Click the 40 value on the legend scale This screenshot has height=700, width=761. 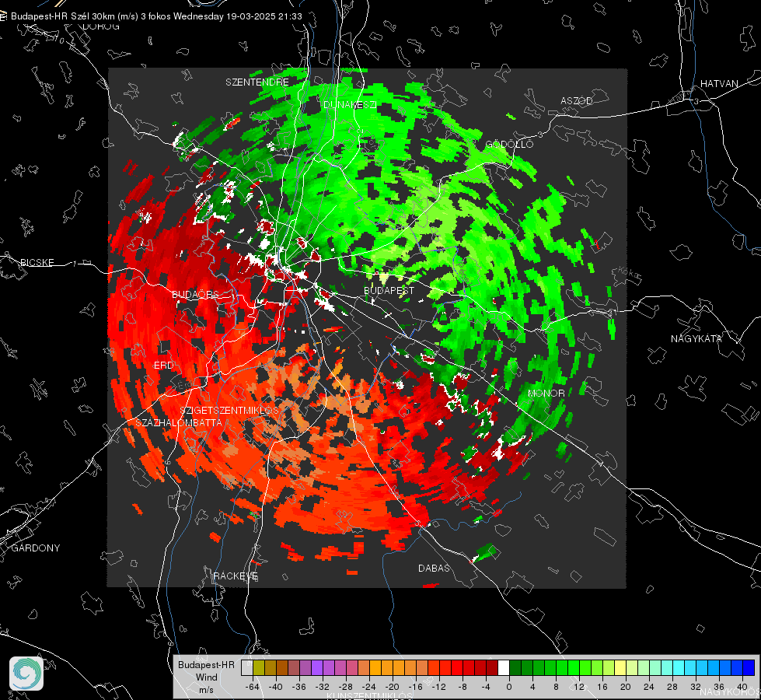point(742,687)
